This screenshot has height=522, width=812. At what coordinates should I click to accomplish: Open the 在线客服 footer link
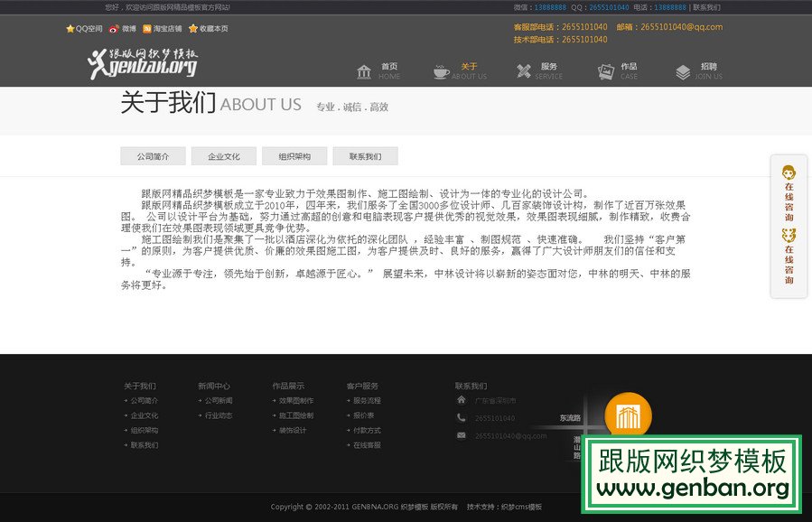[x=367, y=444]
